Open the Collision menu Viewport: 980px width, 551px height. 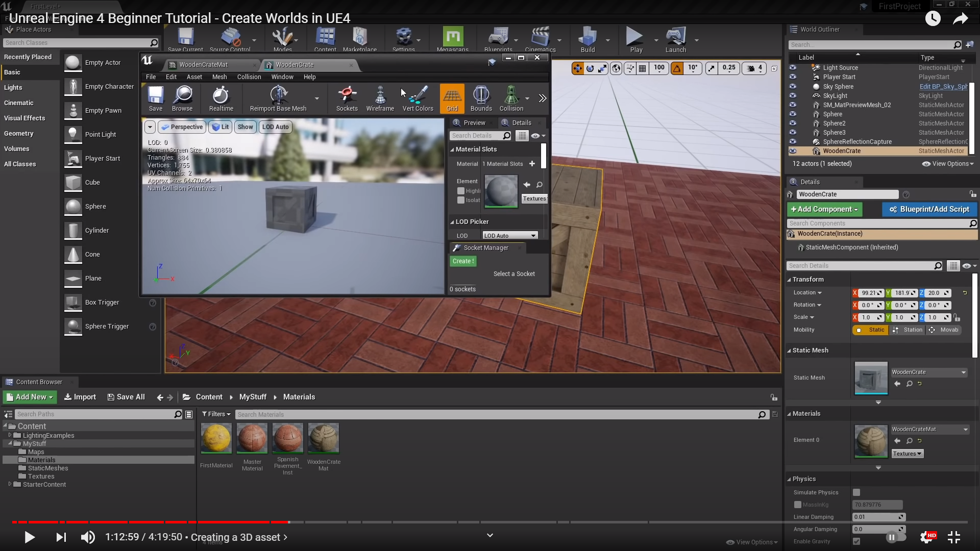pyautogui.click(x=249, y=77)
